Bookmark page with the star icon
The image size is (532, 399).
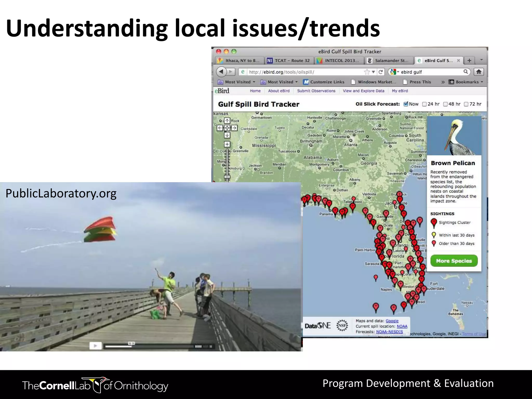tap(367, 72)
